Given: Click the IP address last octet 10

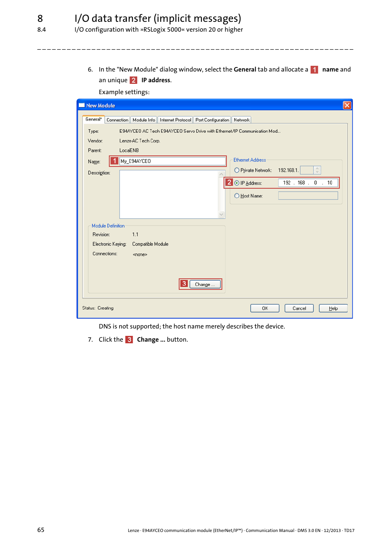Looking at the screenshot, I should [x=330, y=183].
